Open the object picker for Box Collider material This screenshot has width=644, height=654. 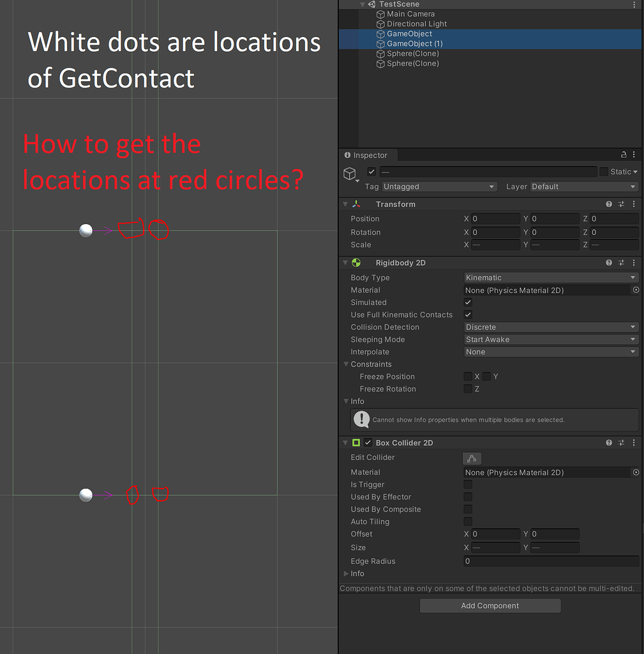pos(635,472)
